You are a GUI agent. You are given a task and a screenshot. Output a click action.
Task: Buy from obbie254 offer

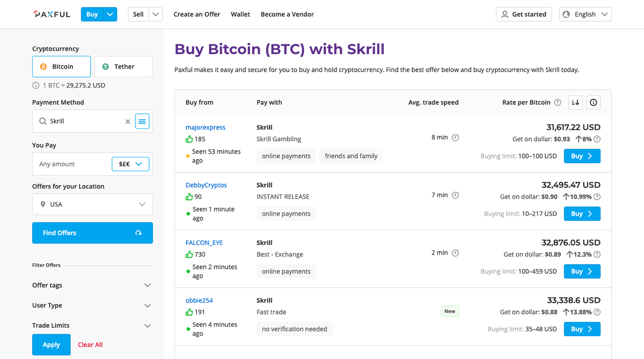(582, 329)
